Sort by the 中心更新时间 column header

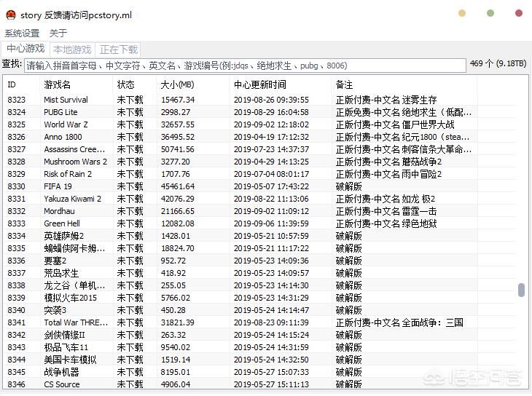281,84
